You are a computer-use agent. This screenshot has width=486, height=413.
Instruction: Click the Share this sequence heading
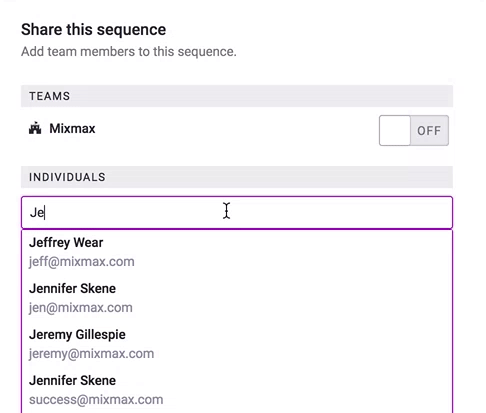(x=93, y=29)
